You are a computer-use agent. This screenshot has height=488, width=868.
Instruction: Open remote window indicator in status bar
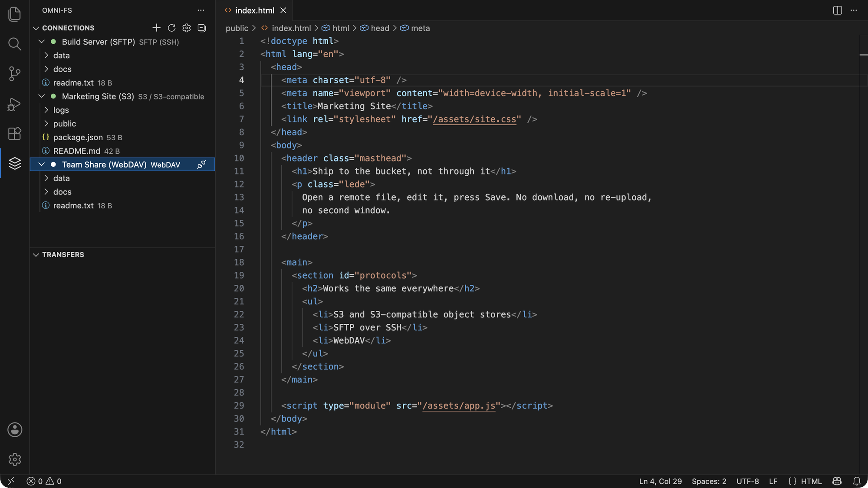point(11,481)
